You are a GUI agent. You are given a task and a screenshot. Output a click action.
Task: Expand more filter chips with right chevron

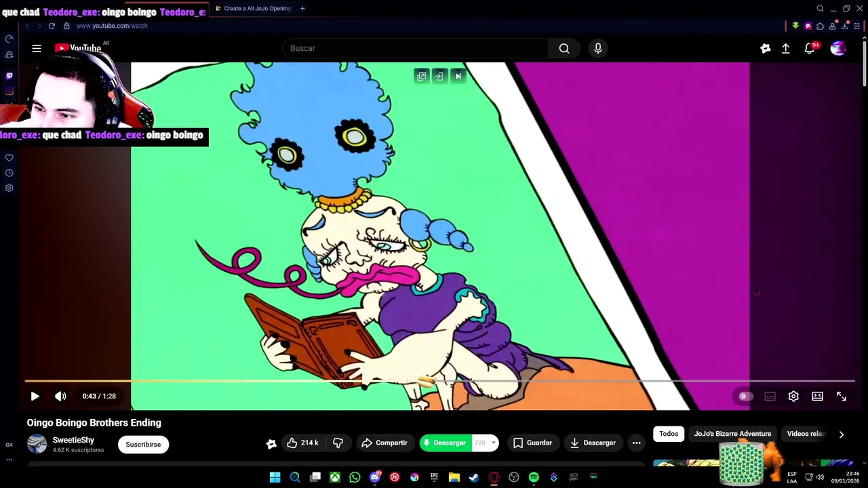coord(842,434)
